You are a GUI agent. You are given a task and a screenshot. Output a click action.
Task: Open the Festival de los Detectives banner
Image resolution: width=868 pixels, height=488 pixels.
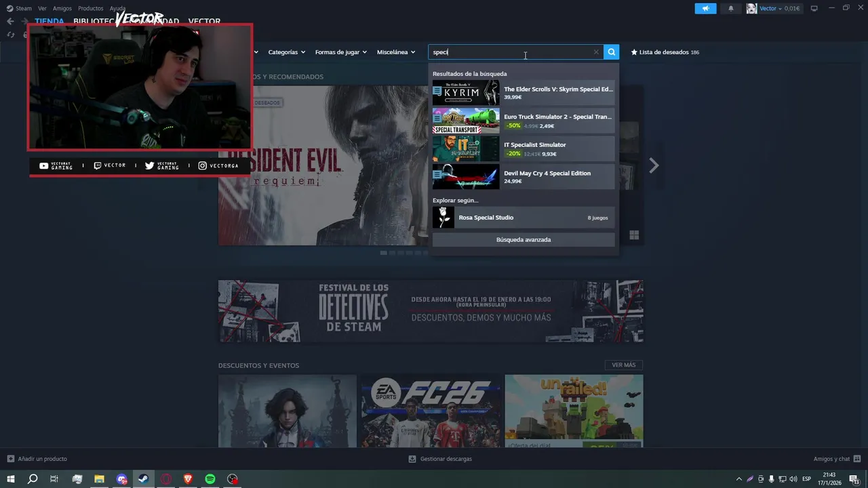431,311
